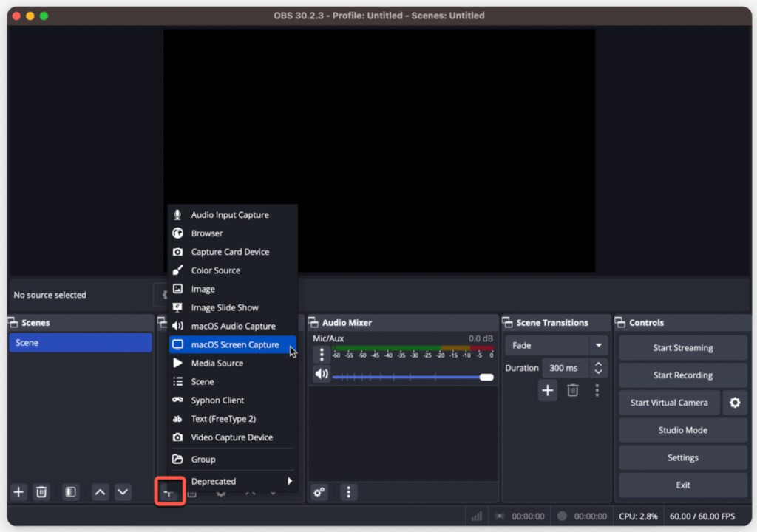
Task: Choose macOS Audio Capture source
Action: coord(232,327)
